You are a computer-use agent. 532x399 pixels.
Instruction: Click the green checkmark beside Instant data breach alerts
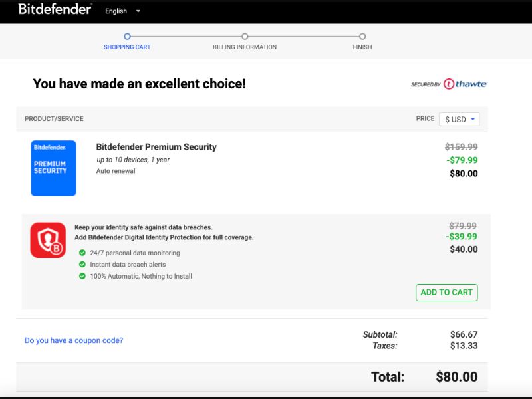click(x=84, y=264)
